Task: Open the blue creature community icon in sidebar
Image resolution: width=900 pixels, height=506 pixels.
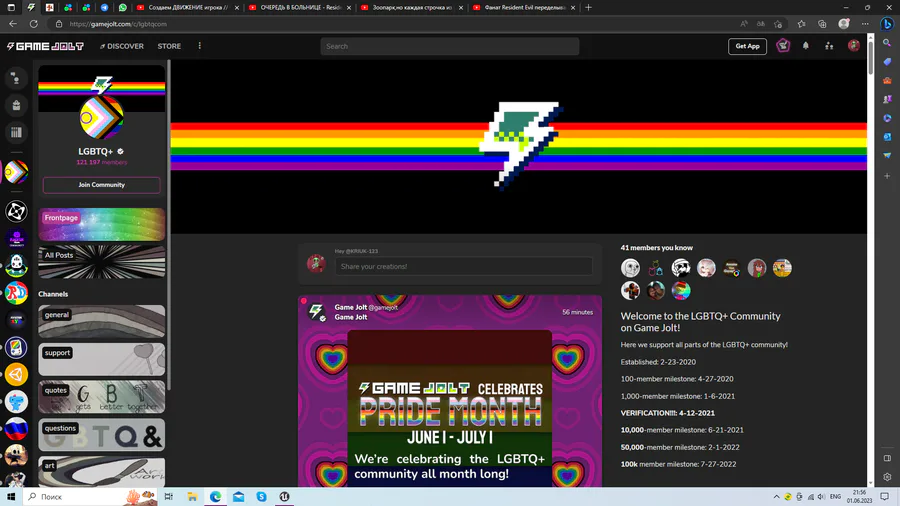Action: click(16, 402)
